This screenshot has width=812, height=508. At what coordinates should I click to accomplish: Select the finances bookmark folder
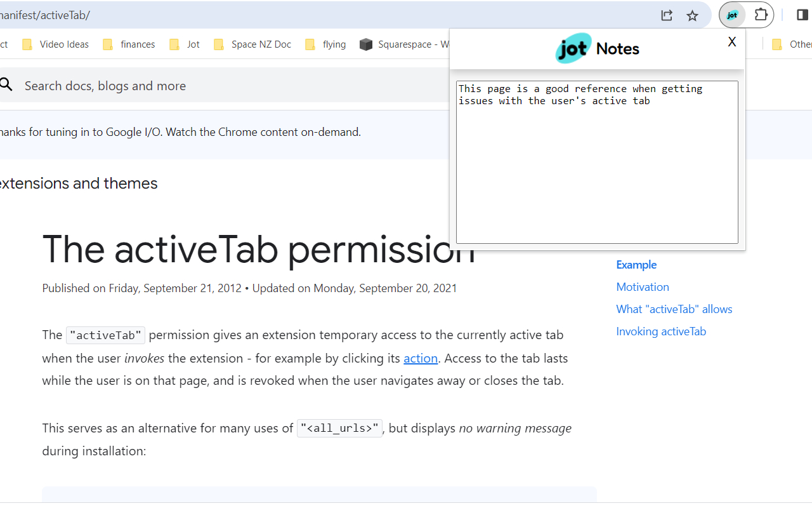(130, 44)
